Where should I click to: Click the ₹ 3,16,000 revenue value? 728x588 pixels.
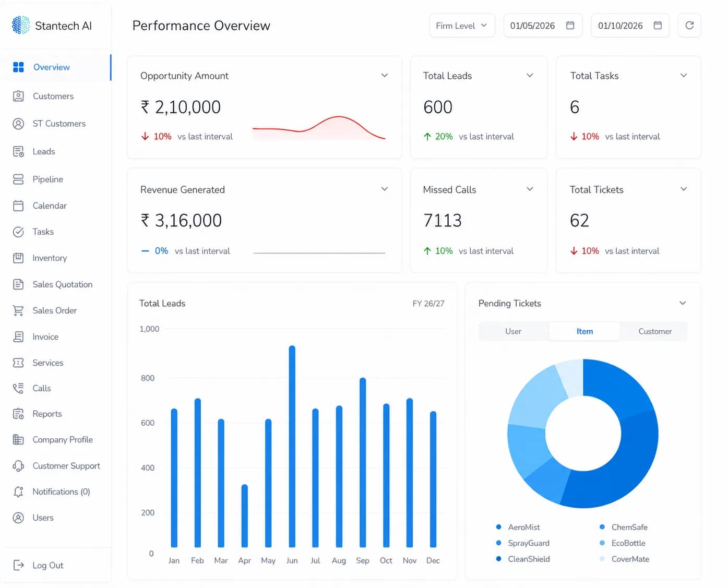tap(181, 220)
